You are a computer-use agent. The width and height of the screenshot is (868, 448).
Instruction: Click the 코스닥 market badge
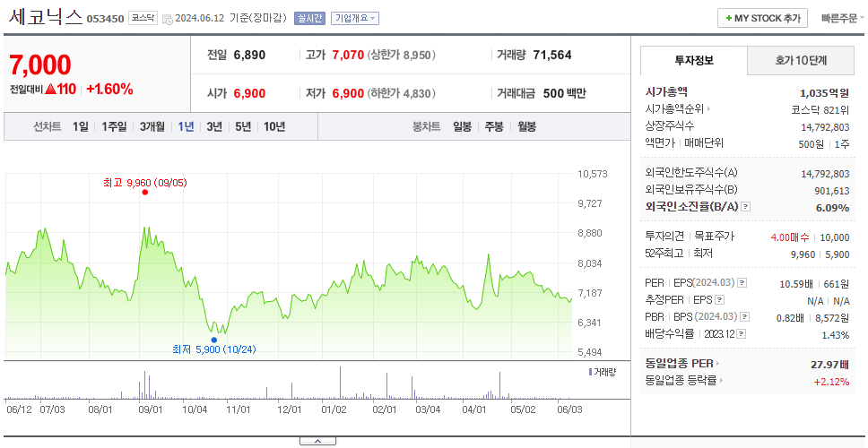pos(143,18)
